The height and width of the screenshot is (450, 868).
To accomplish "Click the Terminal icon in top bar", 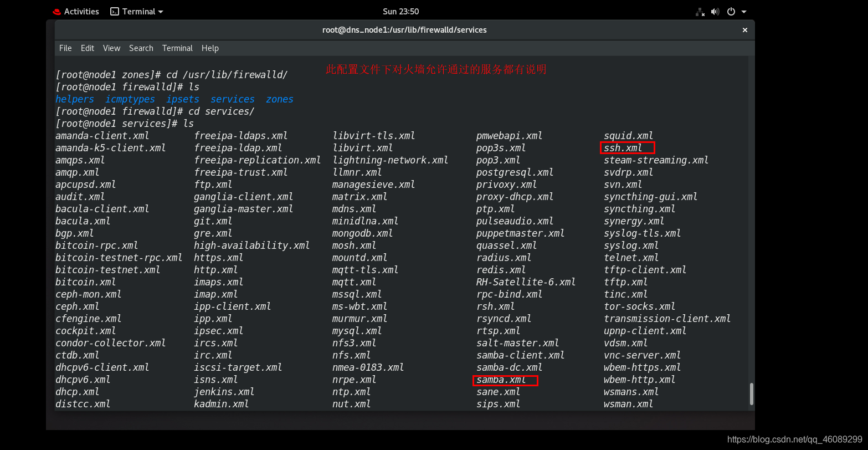I will click(x=115, y=12).
